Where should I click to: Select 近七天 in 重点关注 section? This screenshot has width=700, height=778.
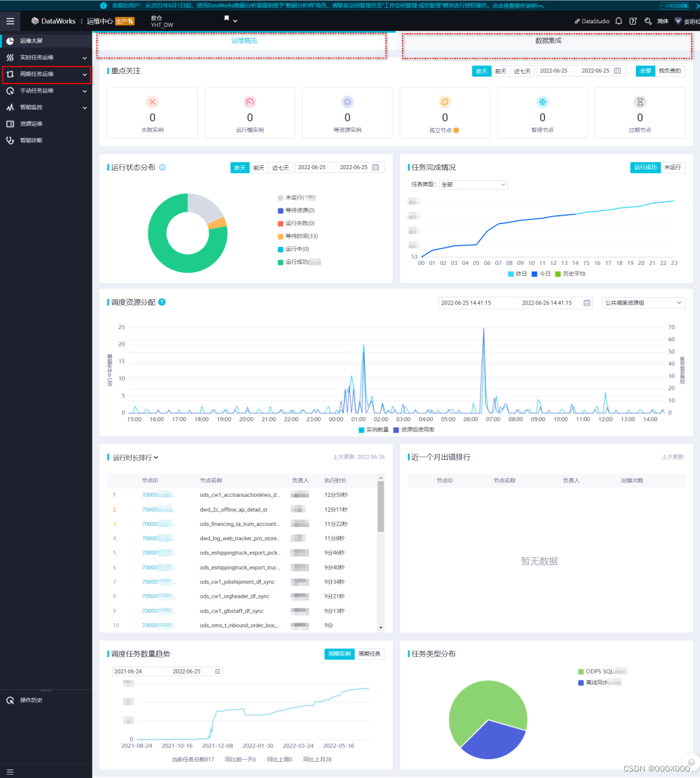point(522,71)
